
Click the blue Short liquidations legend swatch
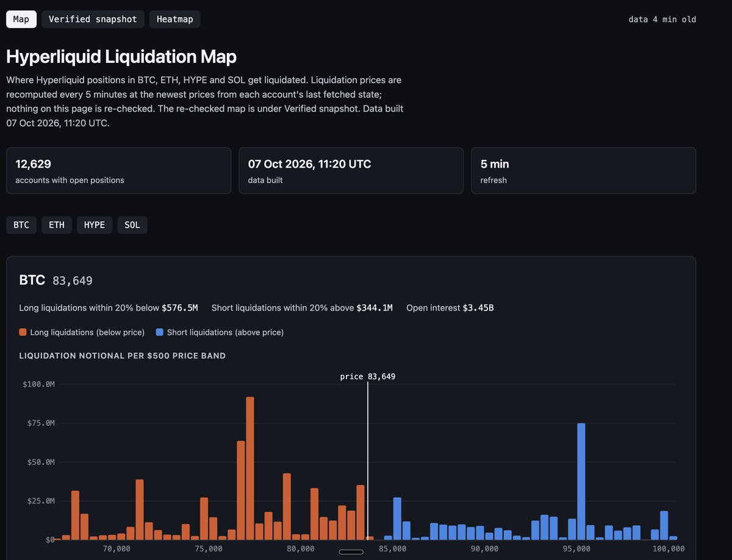160,332
